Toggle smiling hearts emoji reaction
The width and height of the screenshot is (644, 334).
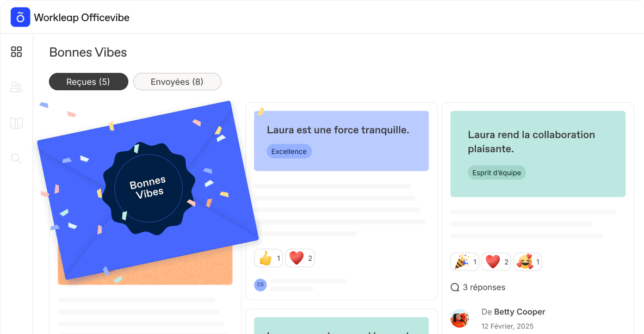click(x=528, y=262)
